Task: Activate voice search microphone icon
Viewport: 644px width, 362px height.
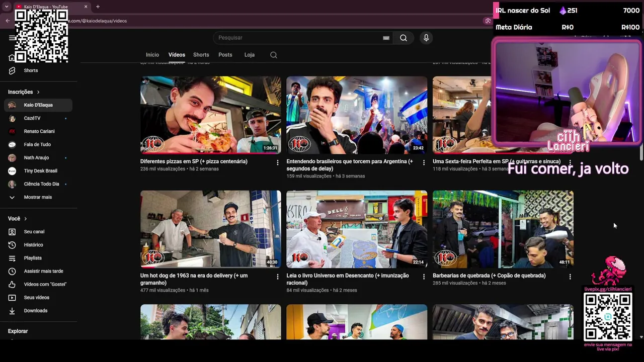Action: click(x=426, y=38)
